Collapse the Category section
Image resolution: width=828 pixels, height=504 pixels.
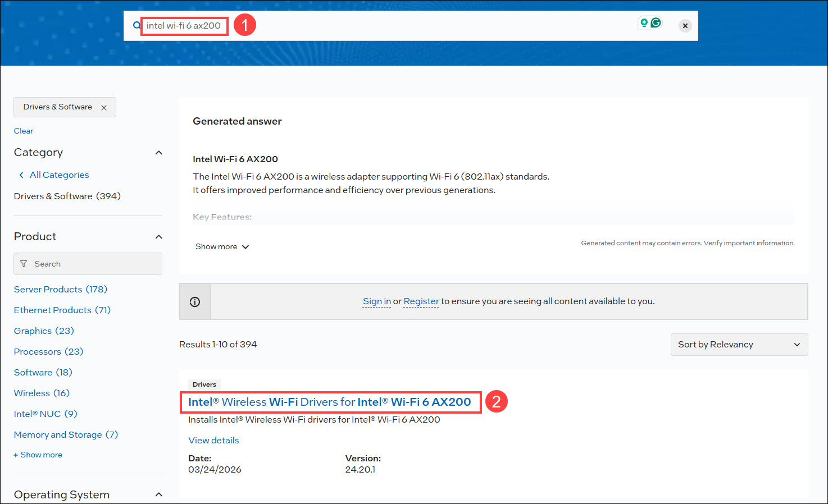tap(159, 153)
